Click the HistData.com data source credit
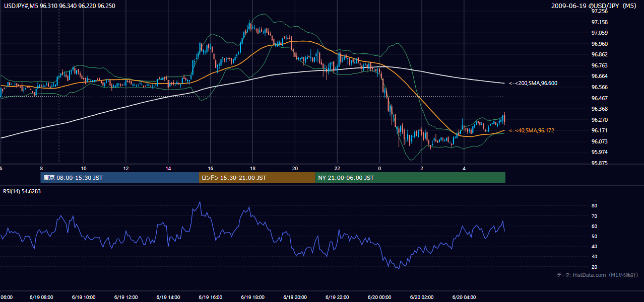 click(598, 275)
